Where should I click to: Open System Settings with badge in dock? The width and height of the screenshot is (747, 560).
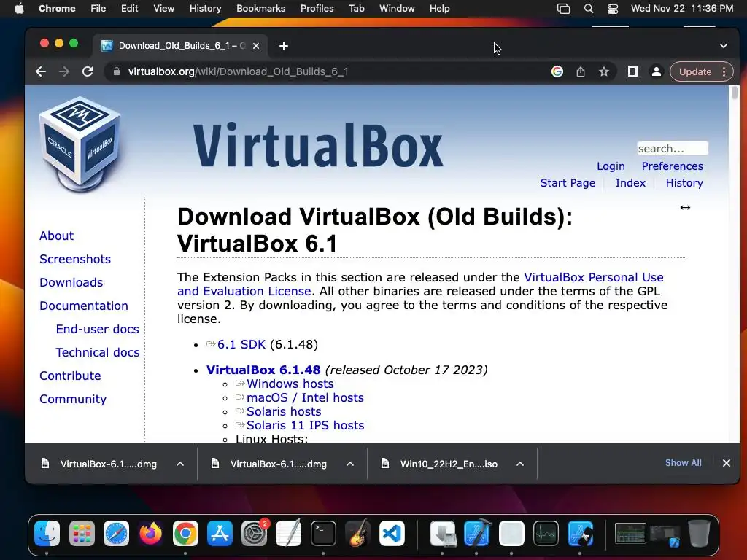[255, 533]
